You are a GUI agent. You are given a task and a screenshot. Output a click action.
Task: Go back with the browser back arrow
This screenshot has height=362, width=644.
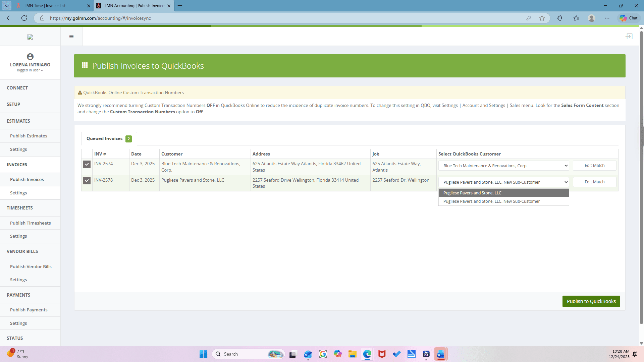tap(9, 18)
